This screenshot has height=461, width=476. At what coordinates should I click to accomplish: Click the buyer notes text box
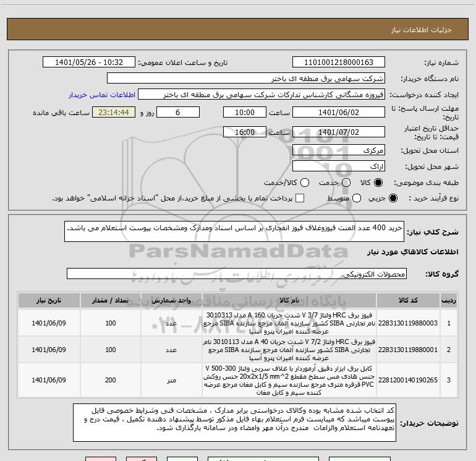coord(234,423)
